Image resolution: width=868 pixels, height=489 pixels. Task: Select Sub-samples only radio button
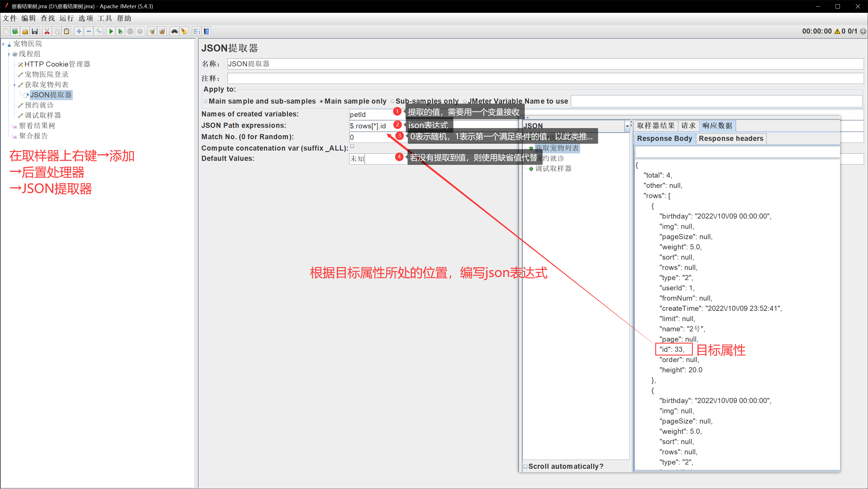(392, 101)
